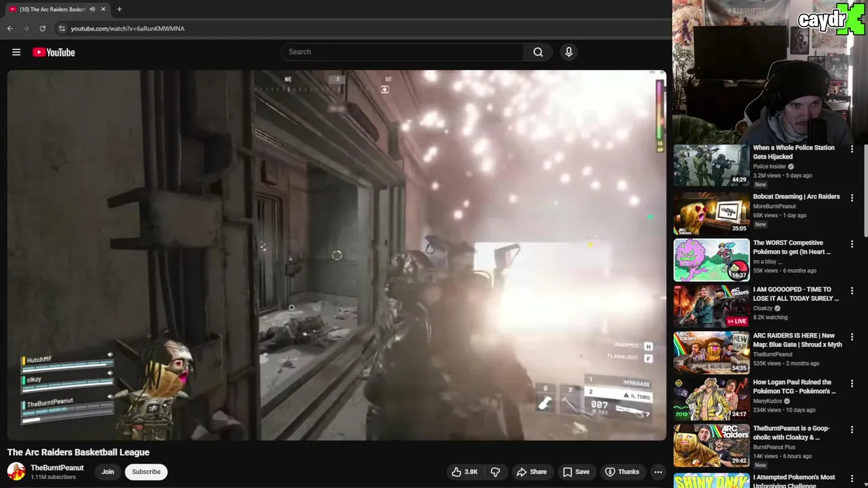
Task: Click 'MoreBurntPeanut' channel name
Action: (x=774, y=207)
